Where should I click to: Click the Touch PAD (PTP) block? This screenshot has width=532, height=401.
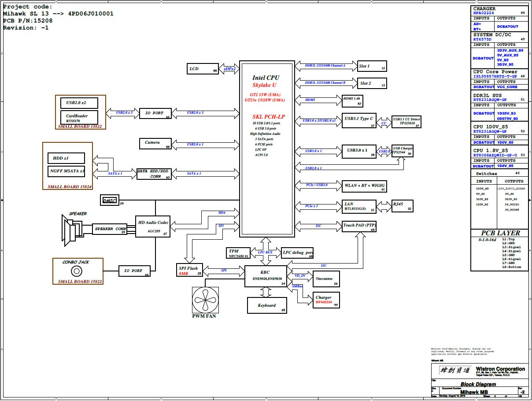click(x=359, y=227)
